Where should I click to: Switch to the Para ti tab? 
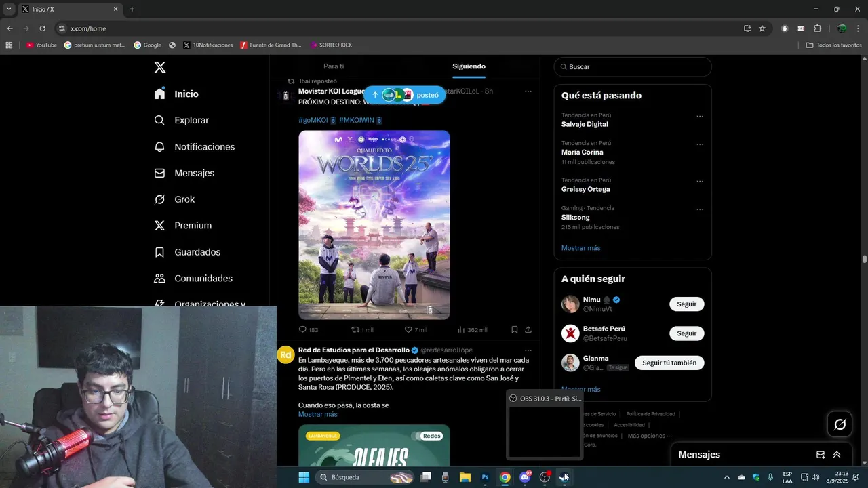334,66
